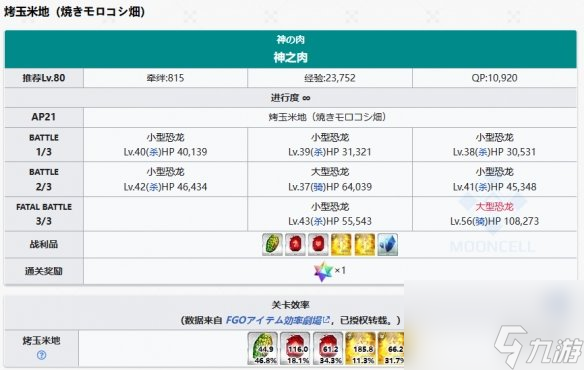
Task: Click the 大型恐龙 name above Lv.37
Action: click(x=330, y=172)
